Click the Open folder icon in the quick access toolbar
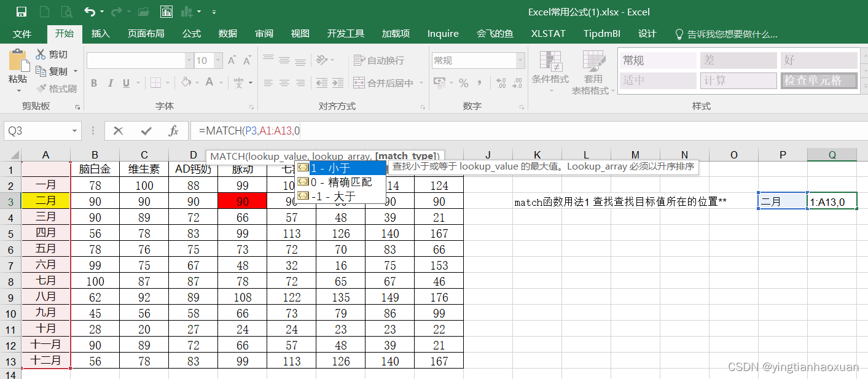Image resolution: width=868 pixels, height=379 pixels. [144, 12]
